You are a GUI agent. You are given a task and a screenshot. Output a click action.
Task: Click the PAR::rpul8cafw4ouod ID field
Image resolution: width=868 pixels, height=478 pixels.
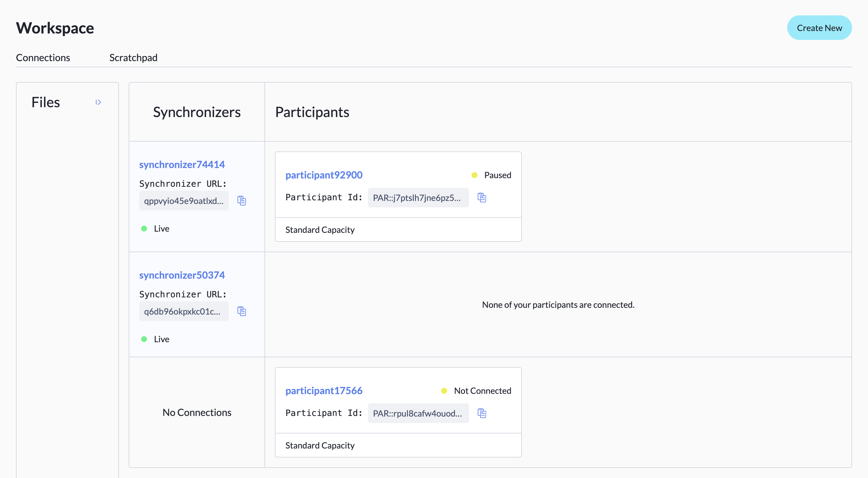tap(418, 413)
